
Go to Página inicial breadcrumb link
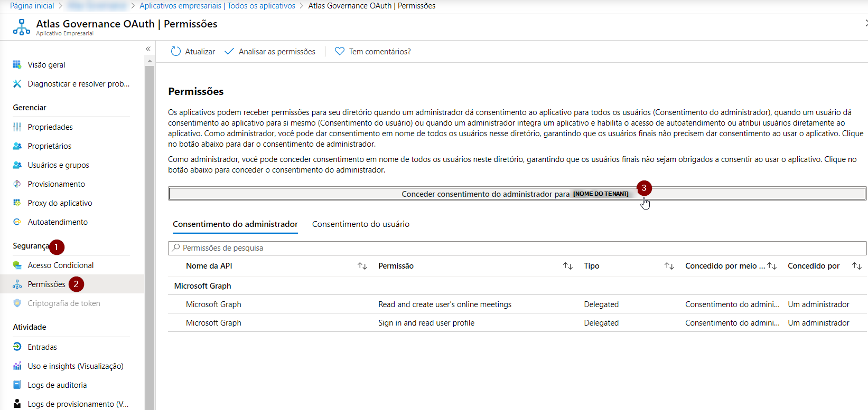32,6
